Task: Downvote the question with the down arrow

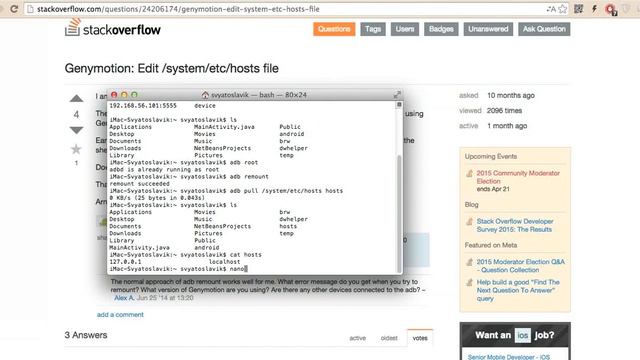Action: [x=76, y=130]
